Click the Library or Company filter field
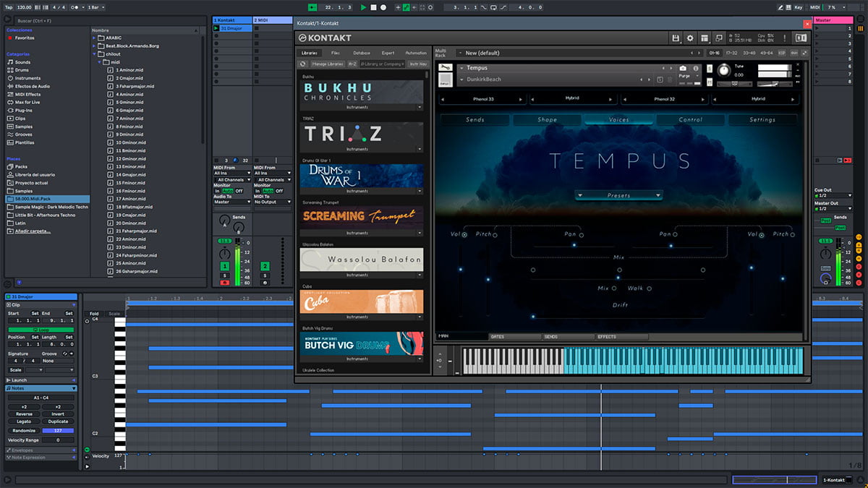Image resolution: width=868 pixels, height=488 pixels. (x=383, y=64)
